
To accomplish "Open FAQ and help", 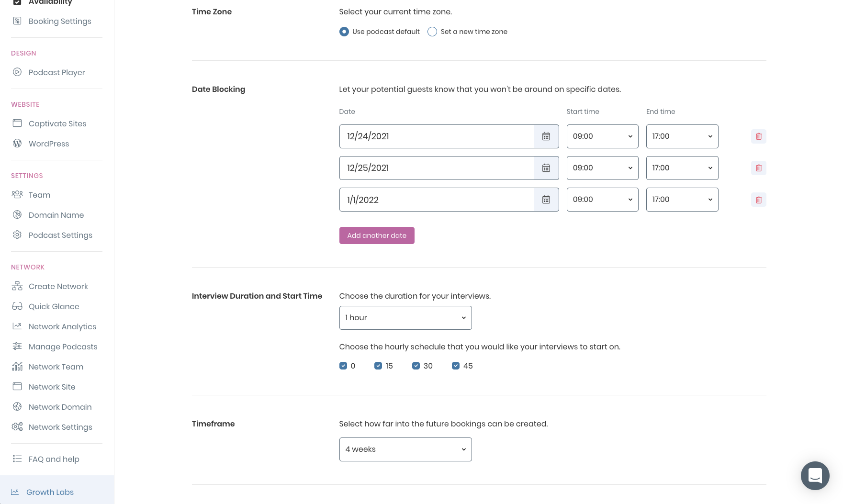I will [54, 459].
